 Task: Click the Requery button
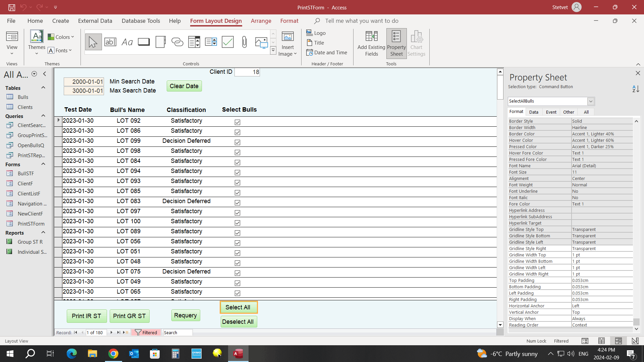tap(185, 315)
